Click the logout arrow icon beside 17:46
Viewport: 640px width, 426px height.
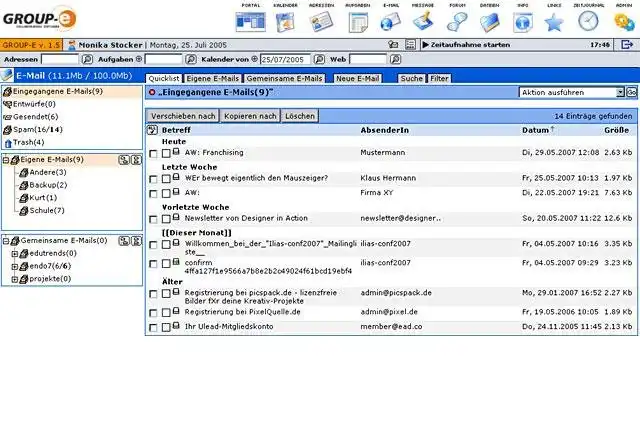click(x=627, y=44)
